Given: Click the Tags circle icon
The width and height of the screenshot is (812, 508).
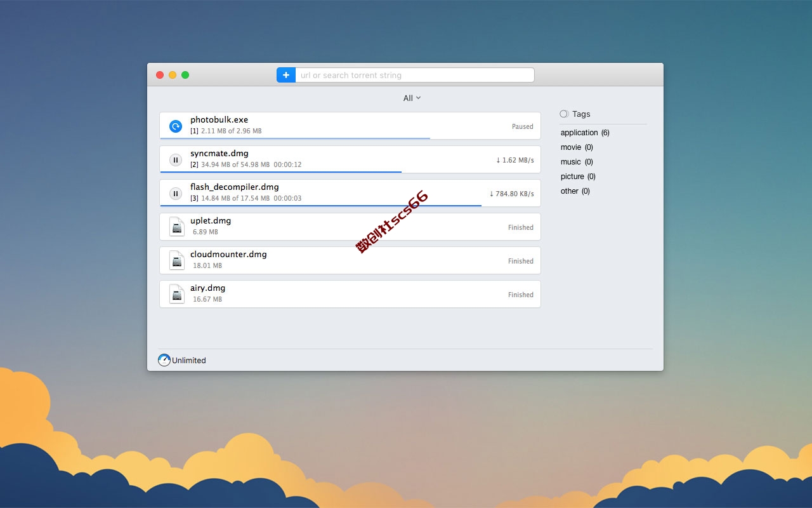Looking at the screenshot, I should coord(564,114).
